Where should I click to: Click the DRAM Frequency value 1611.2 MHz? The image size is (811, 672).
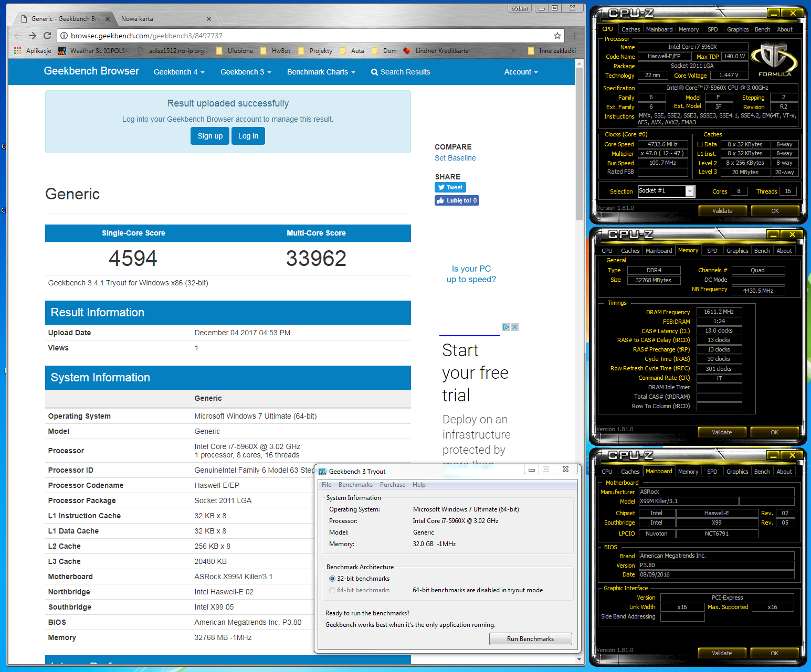tap(719, 312)
